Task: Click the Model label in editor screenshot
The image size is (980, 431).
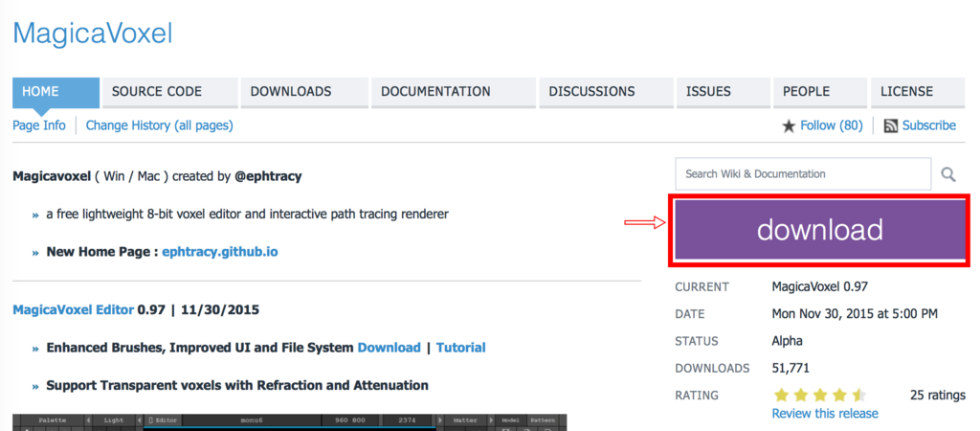Action: click(511, 420)
